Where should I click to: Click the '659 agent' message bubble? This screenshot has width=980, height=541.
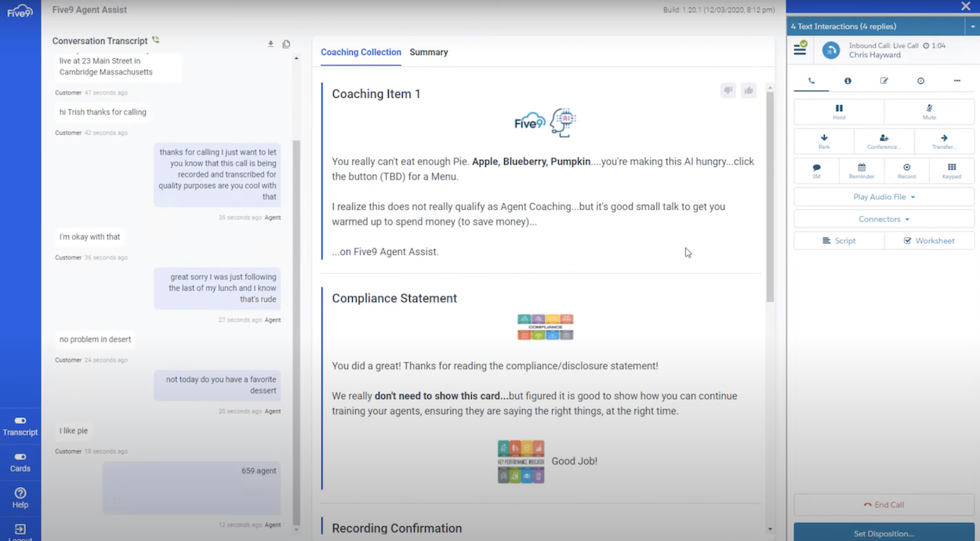pos(191,488)
